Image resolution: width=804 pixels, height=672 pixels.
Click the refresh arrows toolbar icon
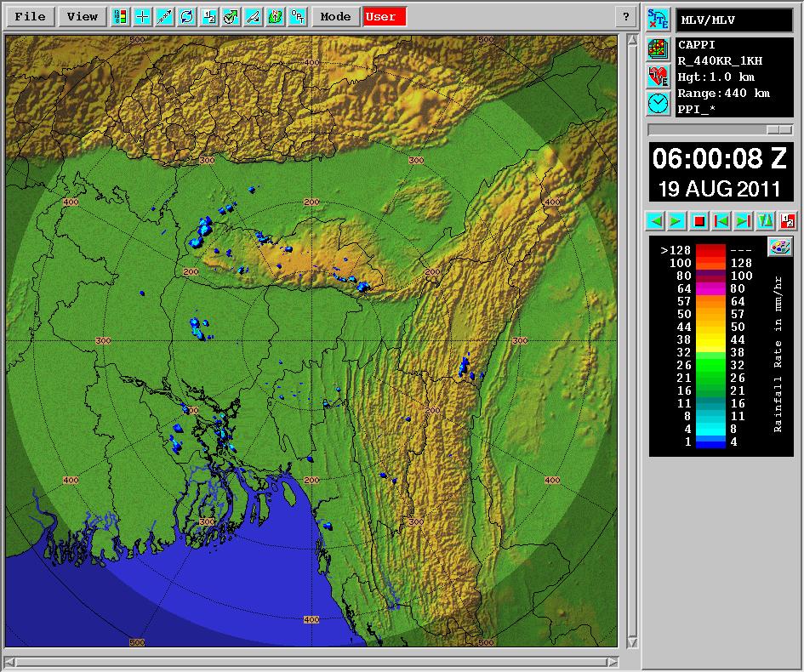coord(187,16)
